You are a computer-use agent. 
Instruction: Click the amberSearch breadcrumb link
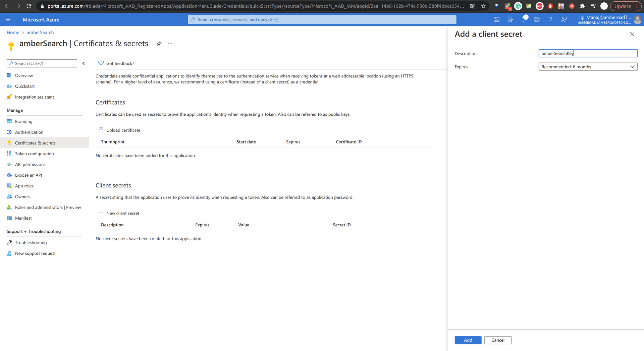tap(40, 33)
